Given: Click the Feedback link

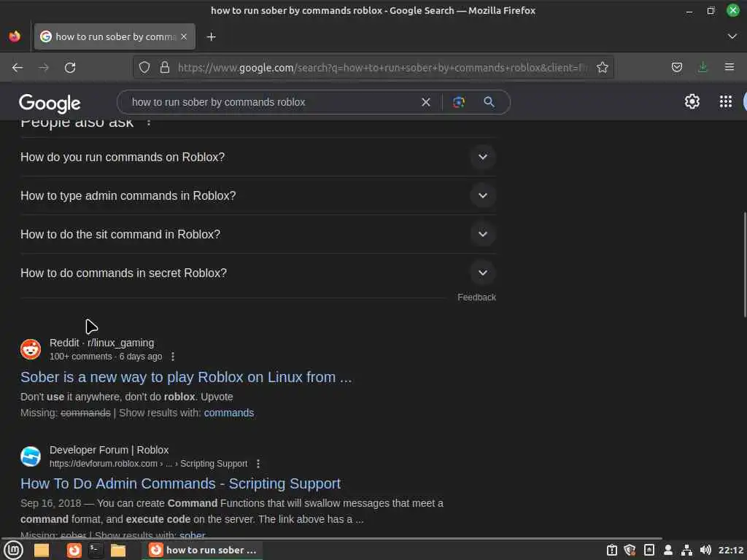Looking at the screenshot, I should tap(476, 297).
